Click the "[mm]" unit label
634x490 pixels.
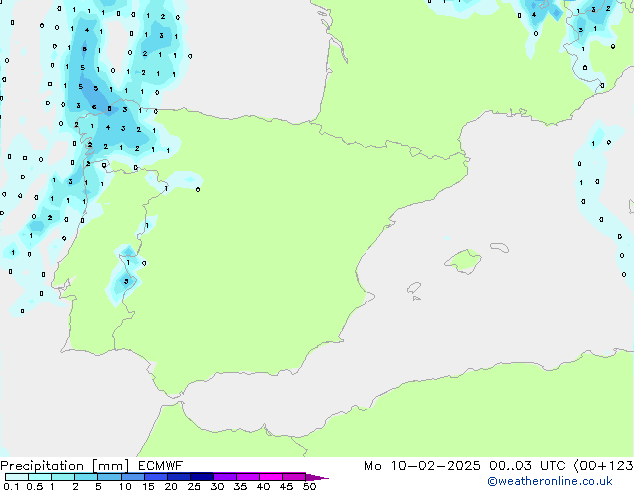click(x=110, y=466)
